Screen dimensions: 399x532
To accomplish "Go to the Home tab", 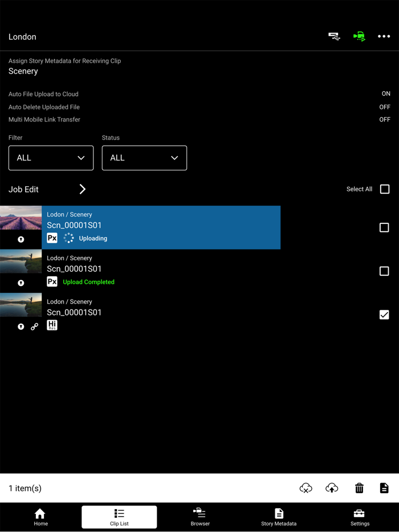I will [x=40, y=517].
